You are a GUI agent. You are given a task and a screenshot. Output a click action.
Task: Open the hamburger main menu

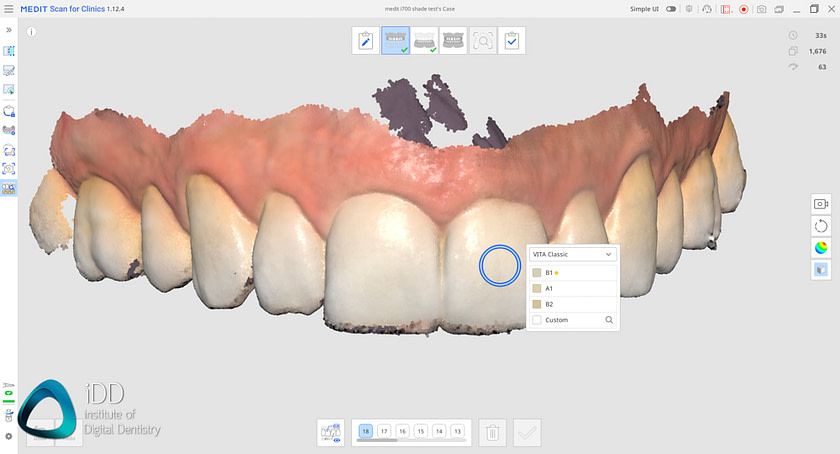(9, 8)
